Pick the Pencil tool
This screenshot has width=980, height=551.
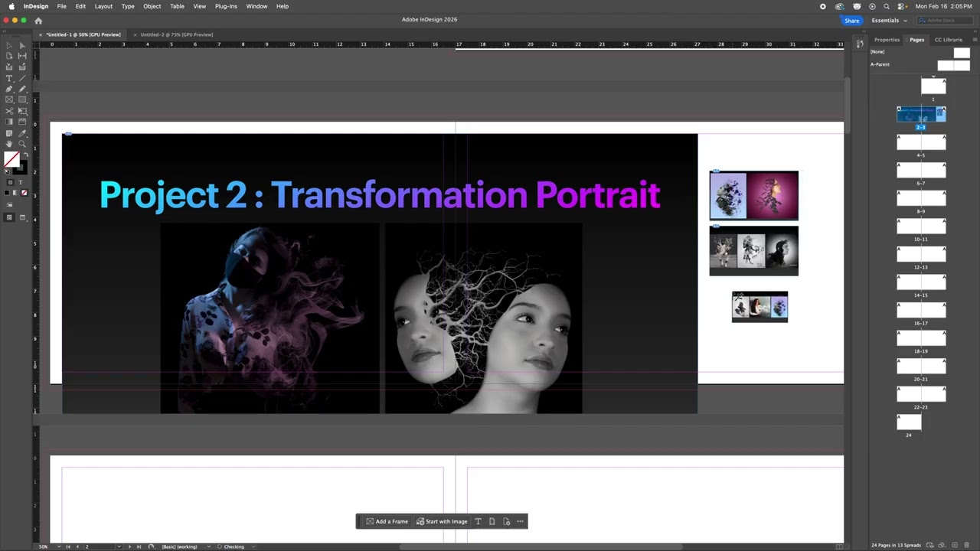(x=22, y=89)
